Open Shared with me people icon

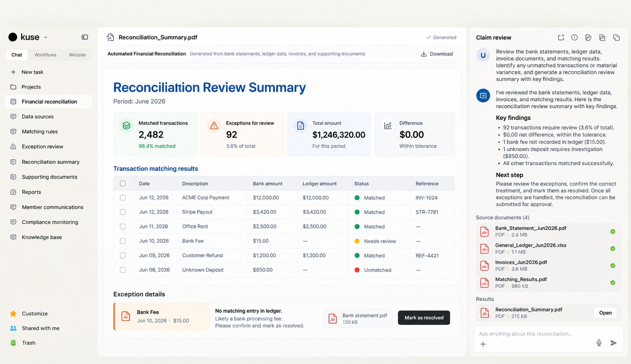pos(13,328)
